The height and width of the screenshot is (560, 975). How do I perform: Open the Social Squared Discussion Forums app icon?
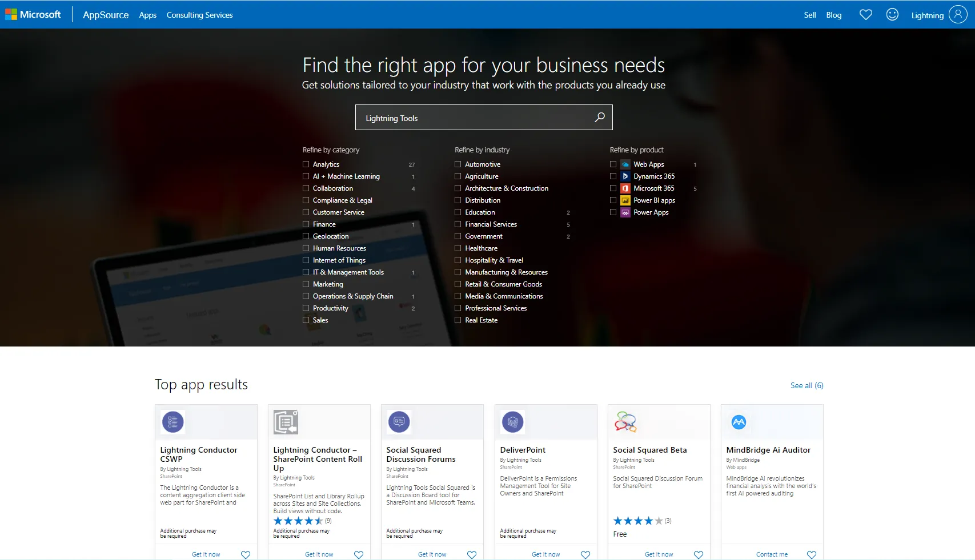[x=399, y=422]
